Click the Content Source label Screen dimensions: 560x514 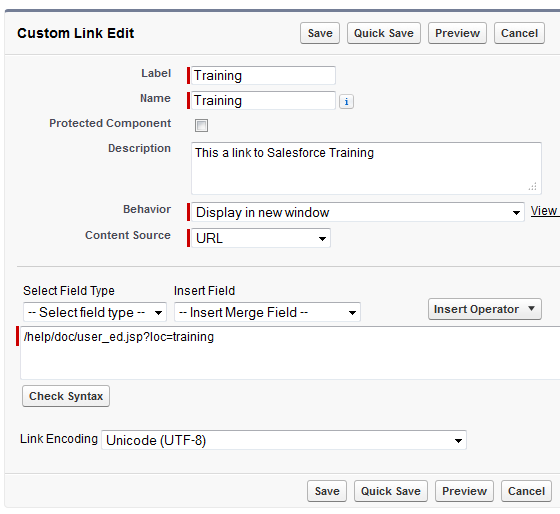(x=128, y=235)
